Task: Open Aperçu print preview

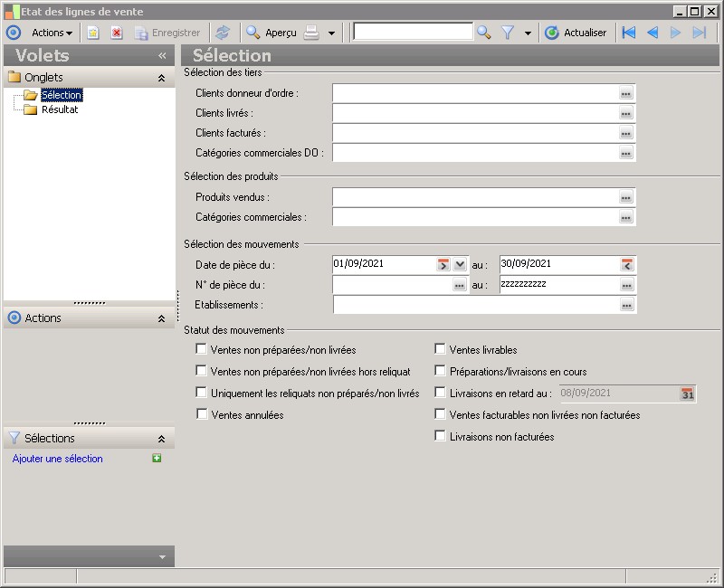Action: (x=271, y=33)
